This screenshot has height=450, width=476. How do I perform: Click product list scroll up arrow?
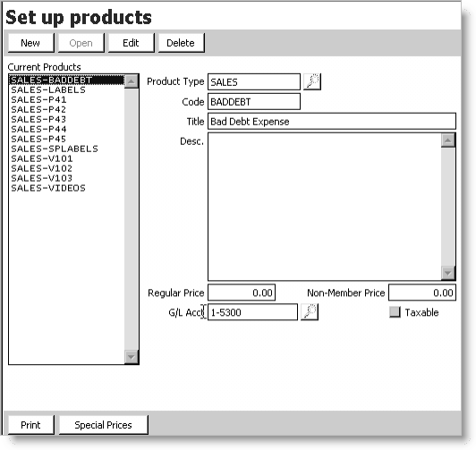coord(132,81)
